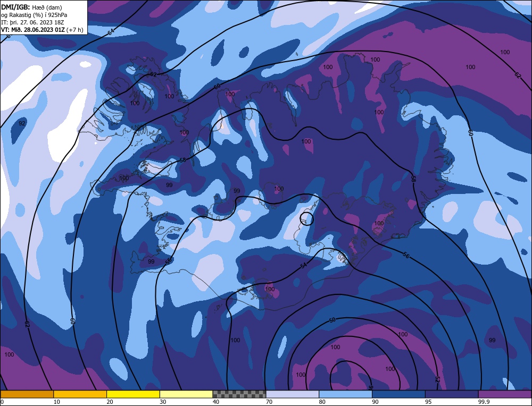Screen dimensions: 532x406
Task: Pick the lavender 70–80 humidity swatch
Action: (293, 394)
